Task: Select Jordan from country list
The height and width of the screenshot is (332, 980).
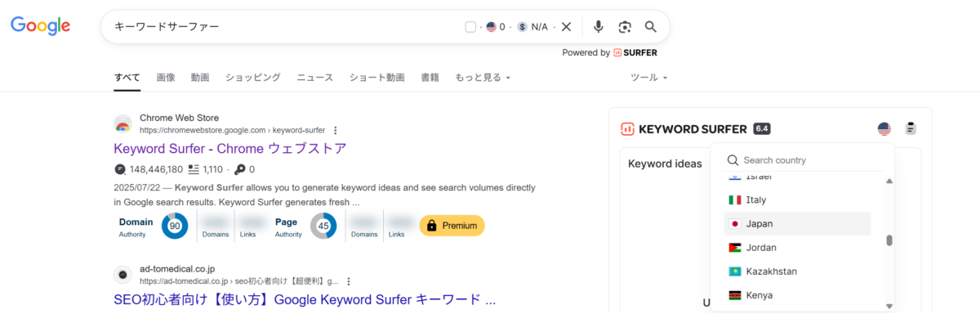Action: pyautogui.click(x=797, y=247)
